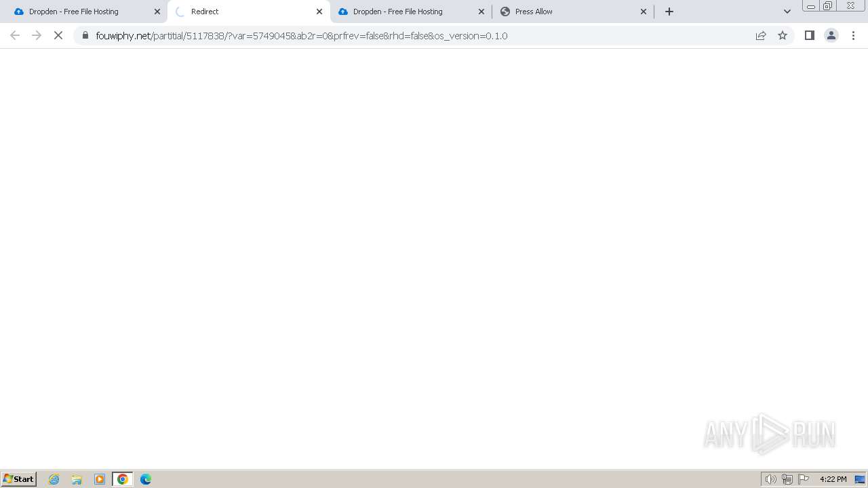Open the network status tray icon
The width and height of the screenshot is (868, 488).
click(787, 479)
